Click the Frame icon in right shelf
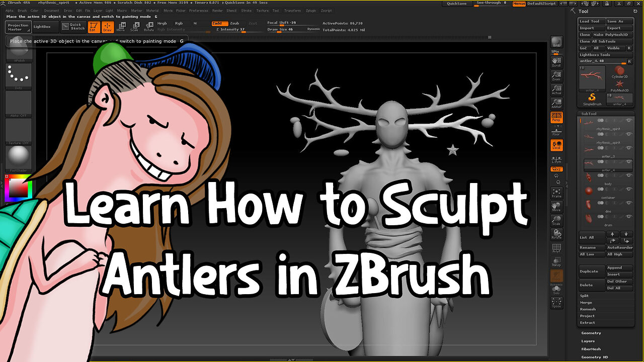 556,194
